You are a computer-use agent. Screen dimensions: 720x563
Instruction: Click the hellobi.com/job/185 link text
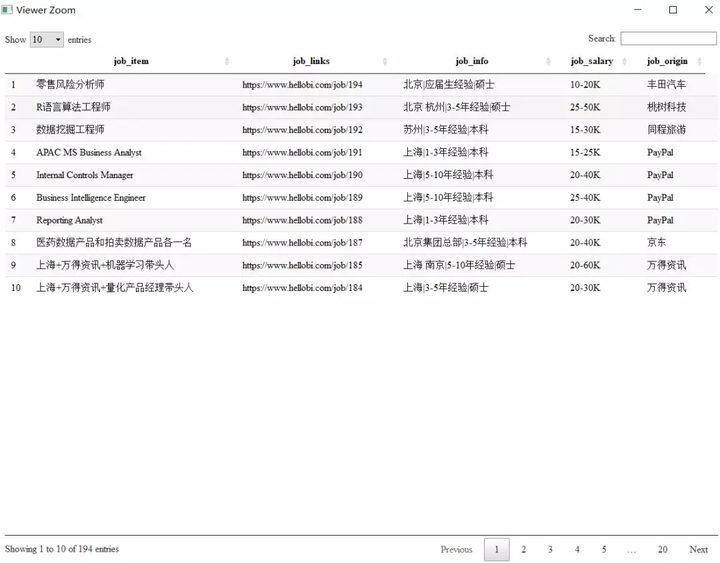click(302, 265)
